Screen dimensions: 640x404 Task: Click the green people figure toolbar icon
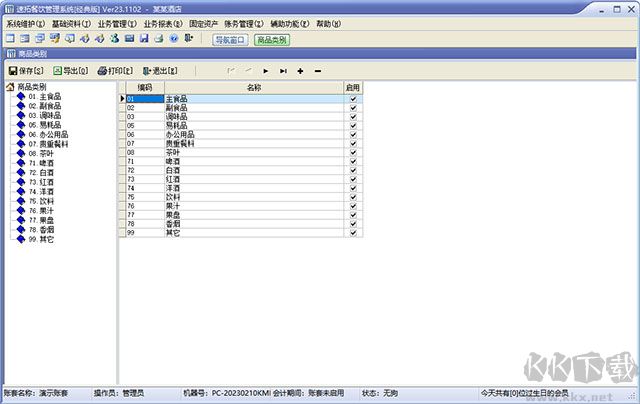coord(115,39)
